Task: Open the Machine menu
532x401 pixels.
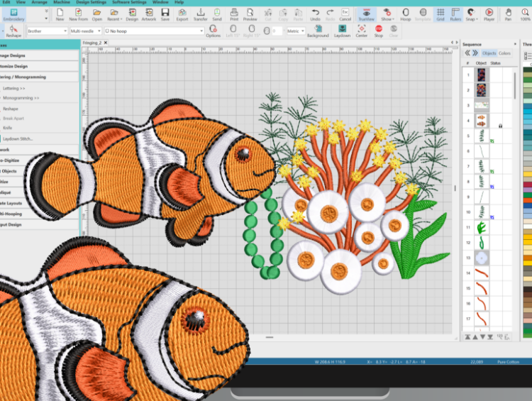Action: click(62, 2)
